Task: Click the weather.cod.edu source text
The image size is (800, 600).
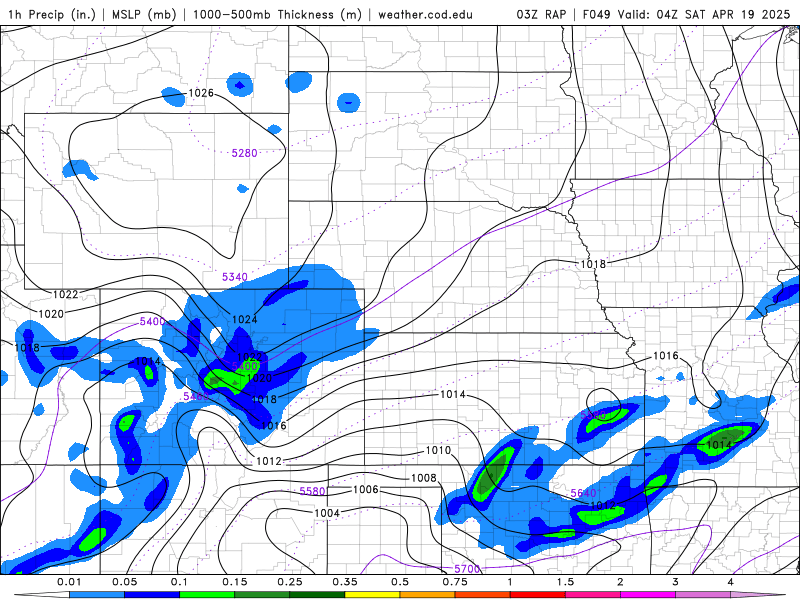Action: pyautogui.click(x=425, y=14)
